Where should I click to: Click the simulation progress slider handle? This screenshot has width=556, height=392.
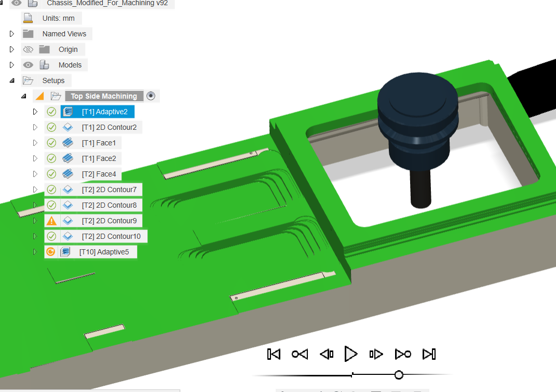tap(399, 374)
